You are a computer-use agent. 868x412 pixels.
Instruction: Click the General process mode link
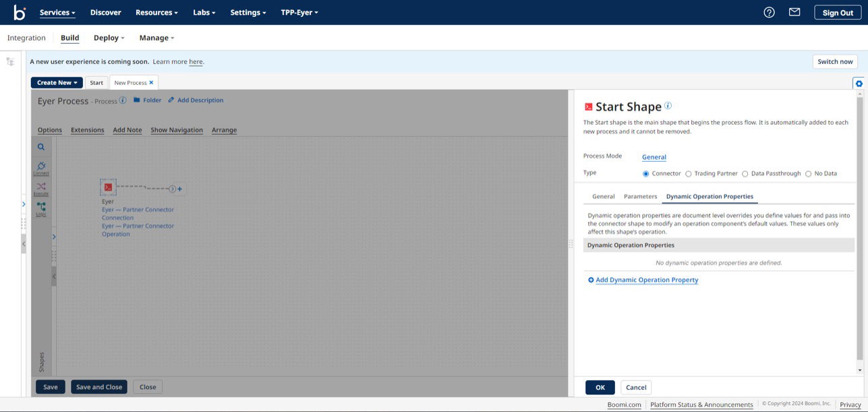[x=654, y=157]
